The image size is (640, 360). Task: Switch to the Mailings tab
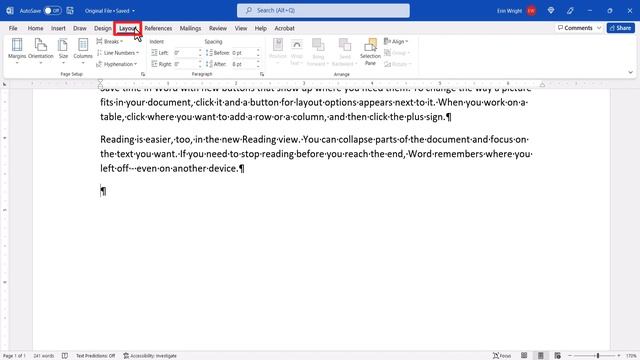point(191,28)
